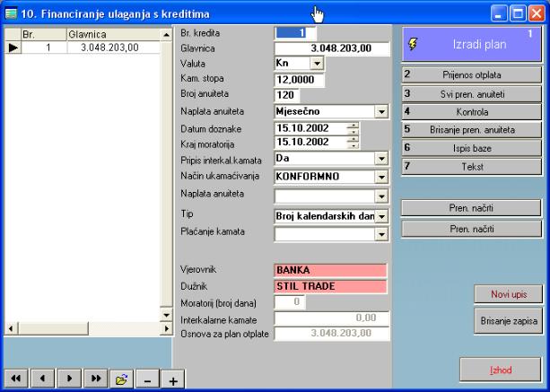550x392 pixels.
Task: Click the Br. column header
Action: tap(44, 34)
